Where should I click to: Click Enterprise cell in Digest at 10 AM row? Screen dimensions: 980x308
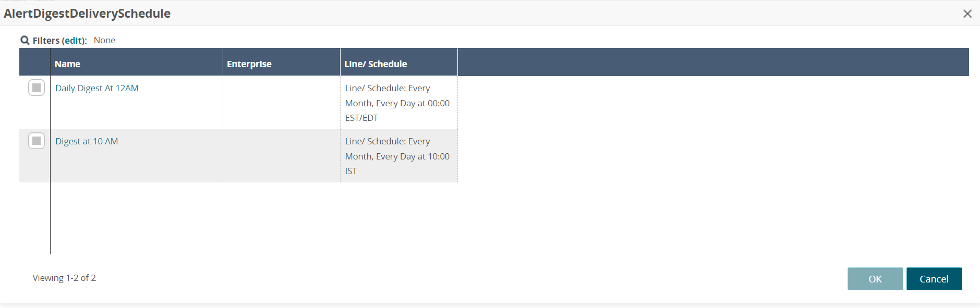[x=281, y=156]
